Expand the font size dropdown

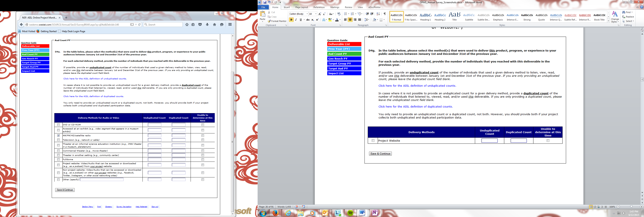pos(316,14)
